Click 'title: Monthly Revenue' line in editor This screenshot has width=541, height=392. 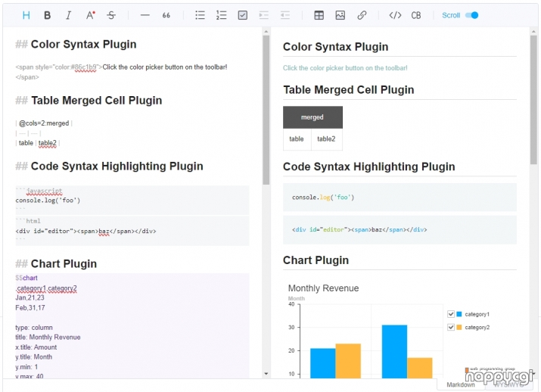(48, 337)
